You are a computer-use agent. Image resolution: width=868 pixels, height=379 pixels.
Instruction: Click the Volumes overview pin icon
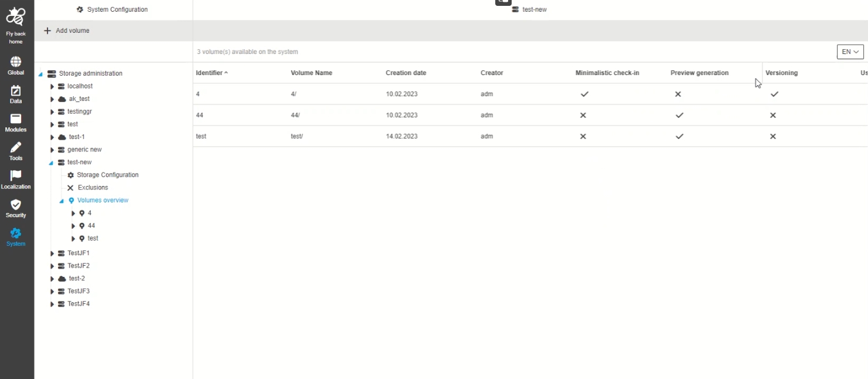coord(72,201)
